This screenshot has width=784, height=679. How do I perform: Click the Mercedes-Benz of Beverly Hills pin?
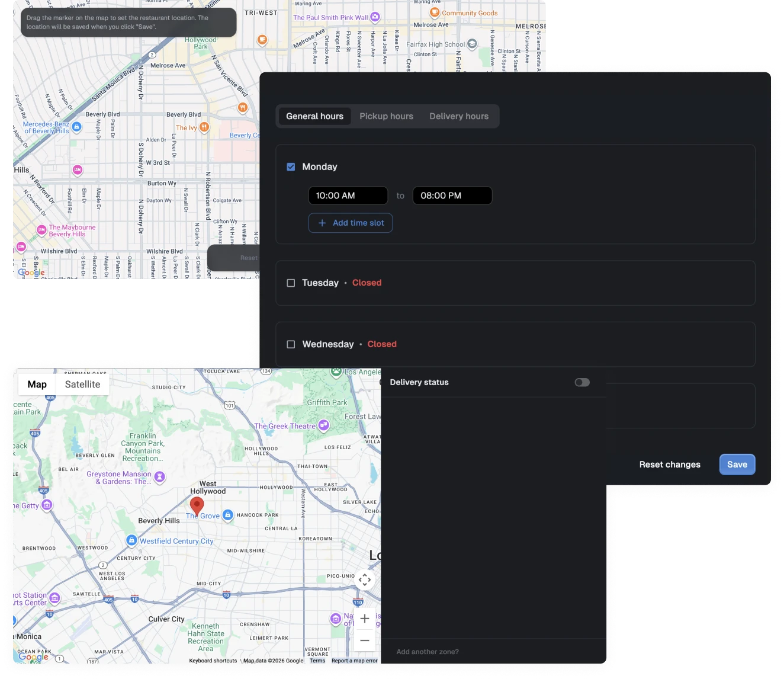76,126
